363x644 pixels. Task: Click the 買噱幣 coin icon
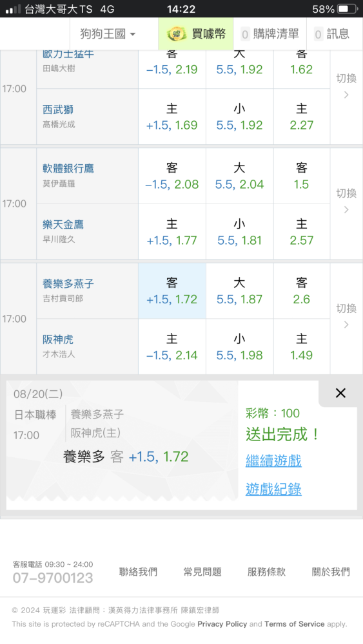point(177,33)
